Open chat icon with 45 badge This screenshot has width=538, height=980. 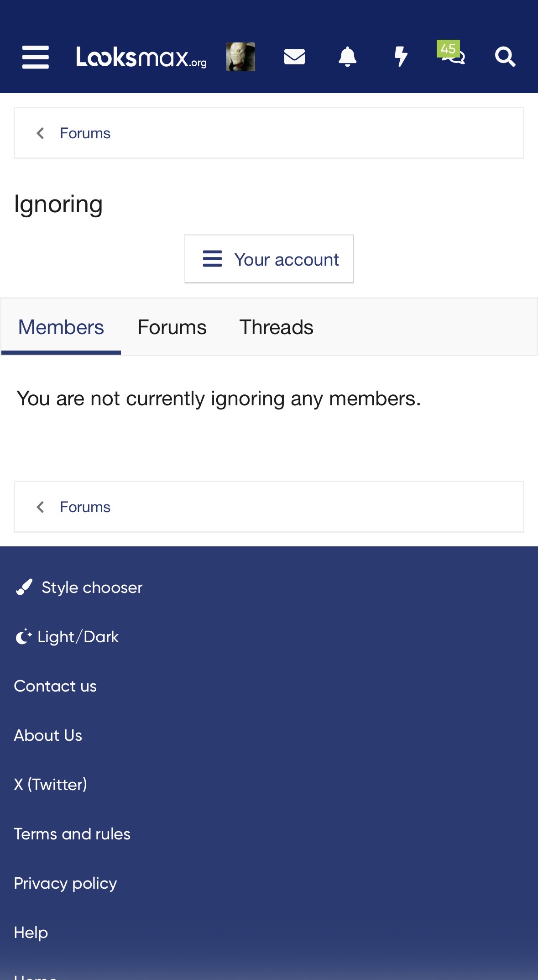(452, 55)
